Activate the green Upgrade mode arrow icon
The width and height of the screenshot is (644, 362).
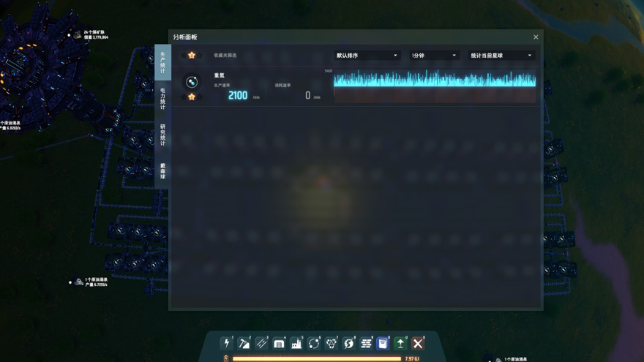(x=400, y=343)
